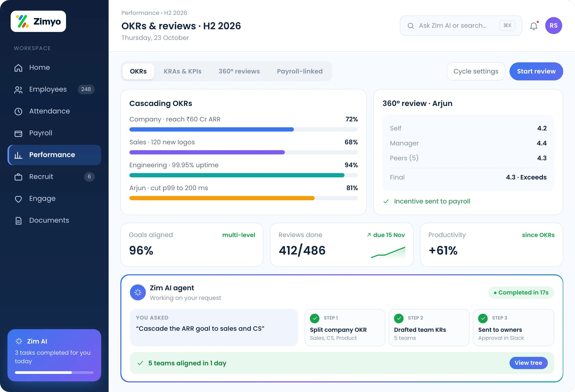Click the Documents file icon
The width and height of the screenshot is (575, 392).
click(18, 220)
